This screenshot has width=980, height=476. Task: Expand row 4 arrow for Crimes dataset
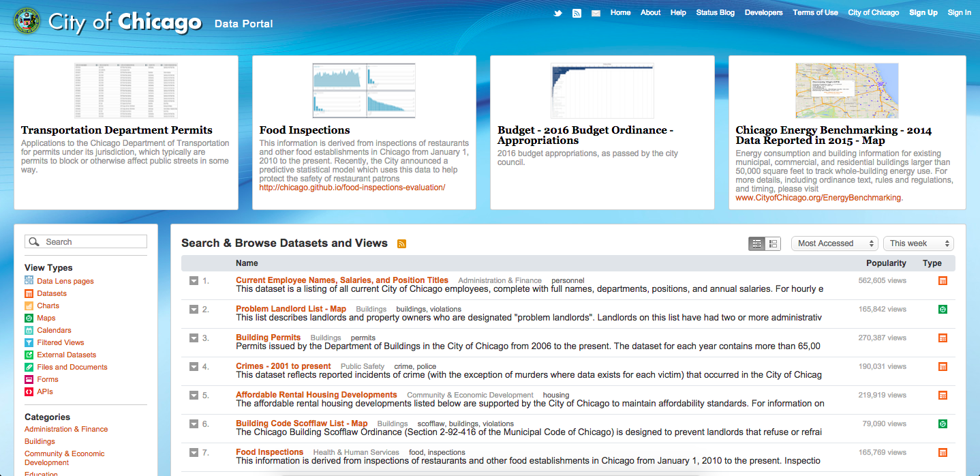(x=194, y=366)
